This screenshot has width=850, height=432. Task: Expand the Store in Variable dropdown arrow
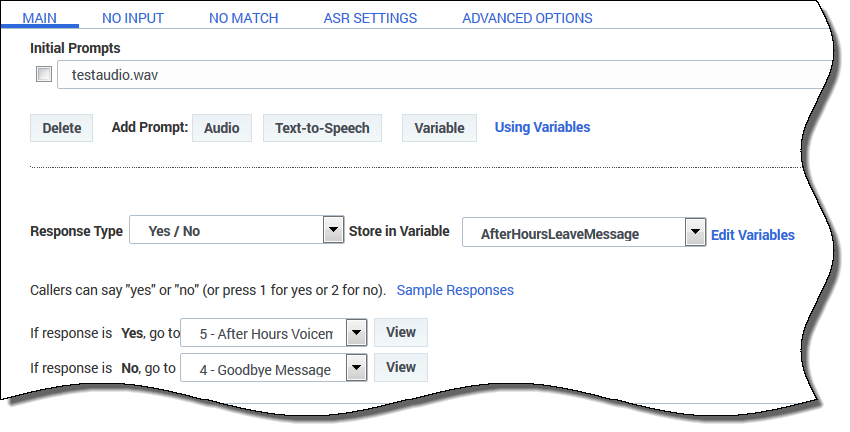pos(695,233)
